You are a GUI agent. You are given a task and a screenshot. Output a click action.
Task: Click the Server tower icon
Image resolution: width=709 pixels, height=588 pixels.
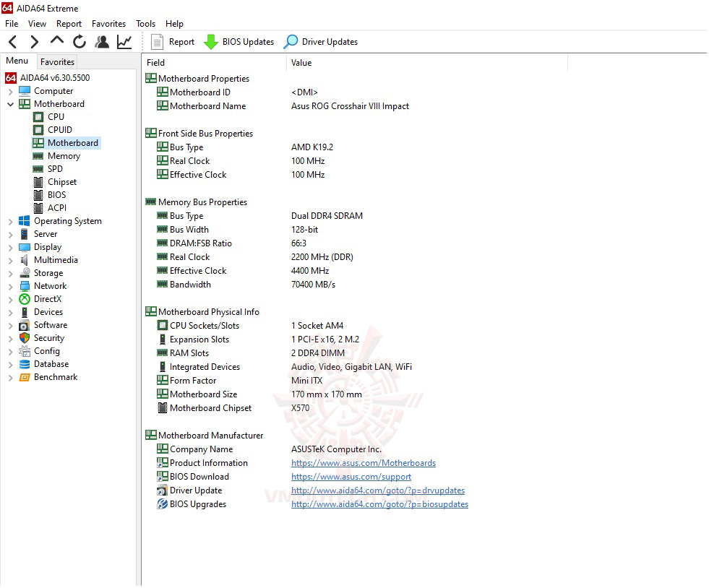25,234
